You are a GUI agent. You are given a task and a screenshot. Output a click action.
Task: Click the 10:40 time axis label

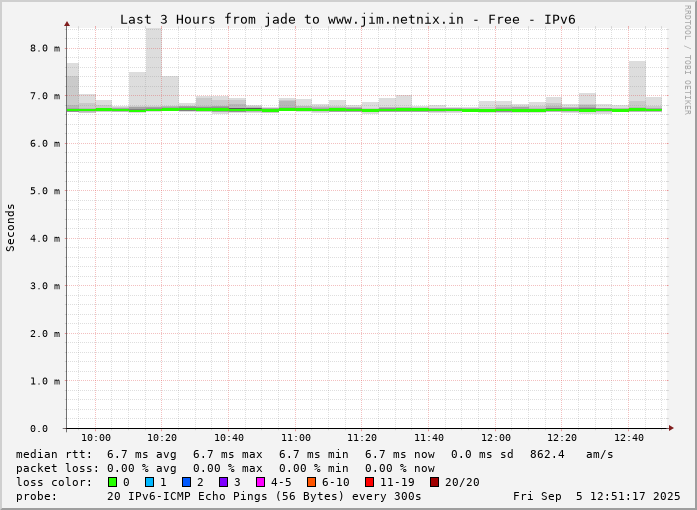point(229,438)
